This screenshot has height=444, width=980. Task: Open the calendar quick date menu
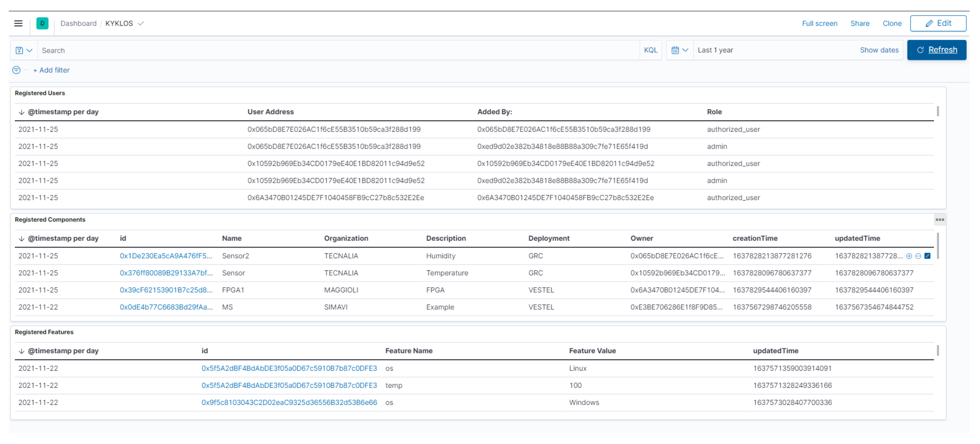[679, 50]
